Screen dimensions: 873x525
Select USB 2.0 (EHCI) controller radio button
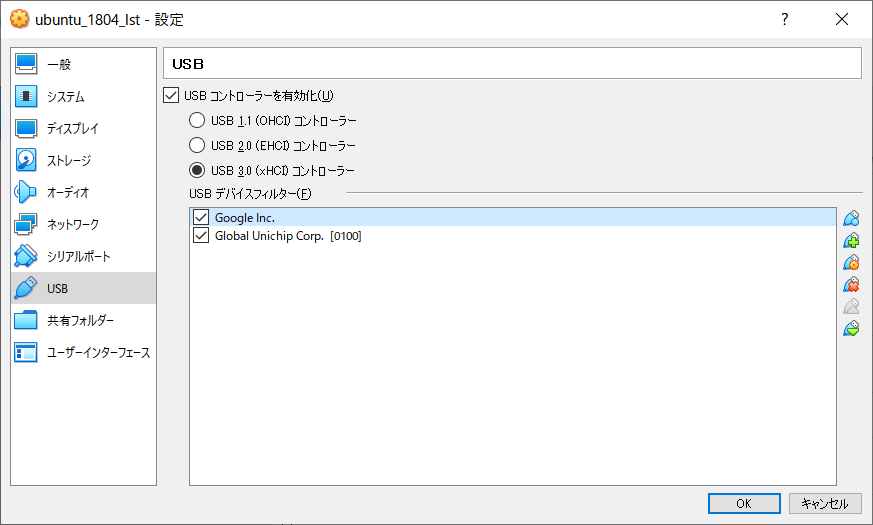197,145
